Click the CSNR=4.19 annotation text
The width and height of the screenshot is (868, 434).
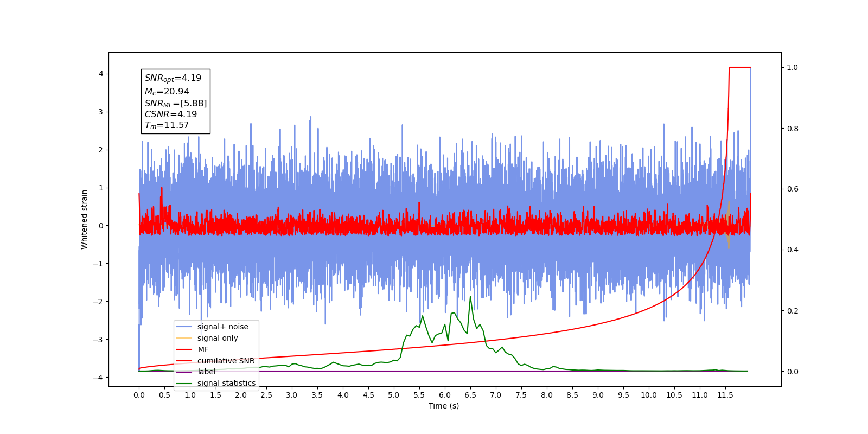pos(171,114)
